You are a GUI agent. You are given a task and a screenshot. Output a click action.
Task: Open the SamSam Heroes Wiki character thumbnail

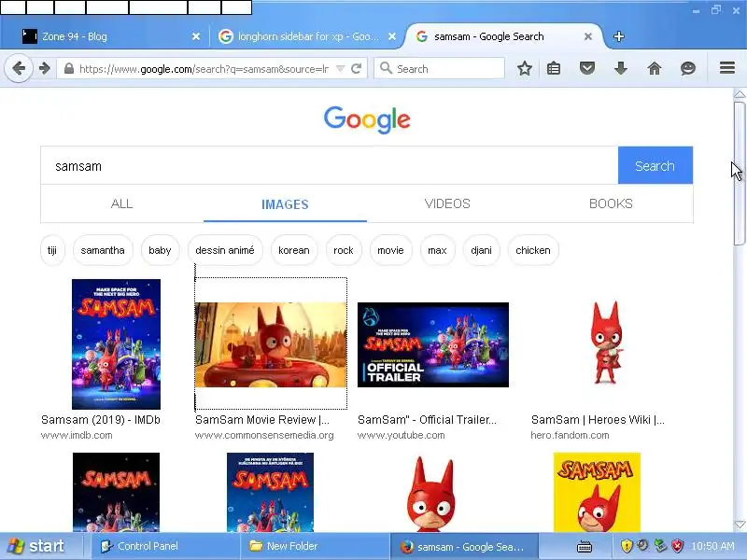606,343
